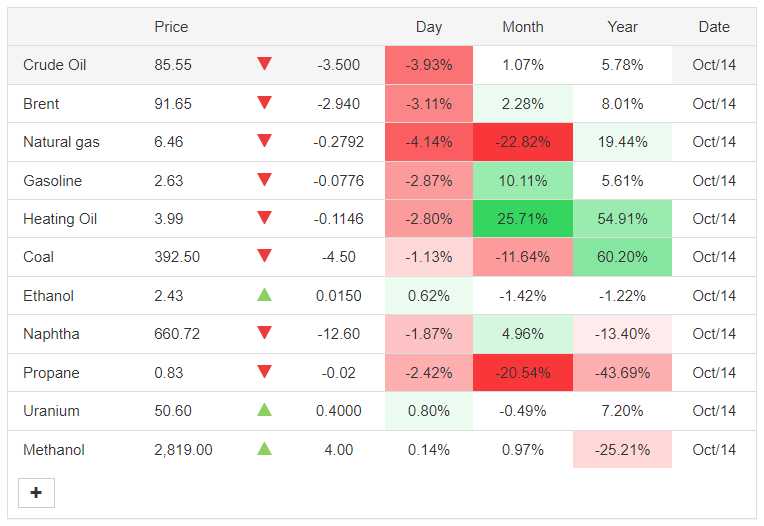Click the red down arrow in Gasoline row
The height and width of the screenshot is (526, 764).
coord(264,179)
